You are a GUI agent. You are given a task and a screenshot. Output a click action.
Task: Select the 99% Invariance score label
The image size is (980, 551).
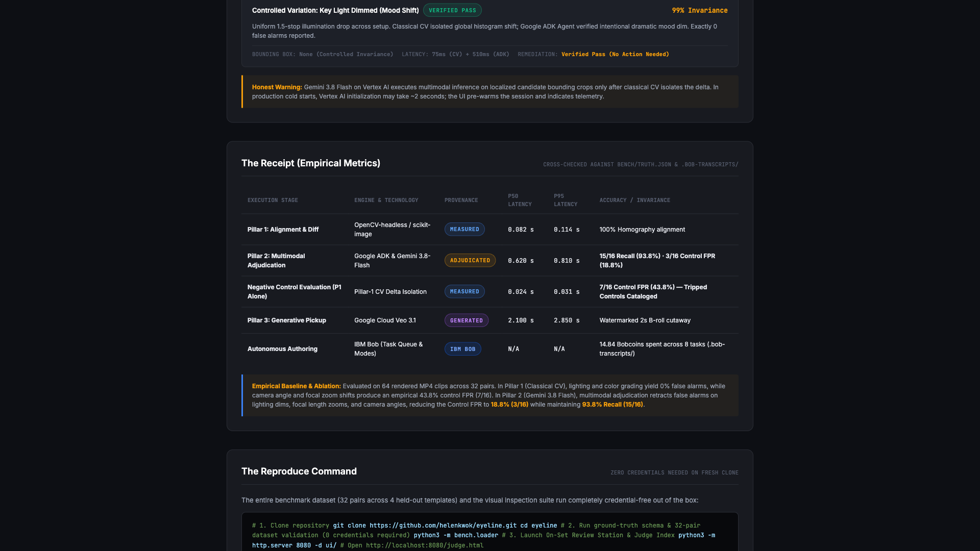click(x=700, y=10)
